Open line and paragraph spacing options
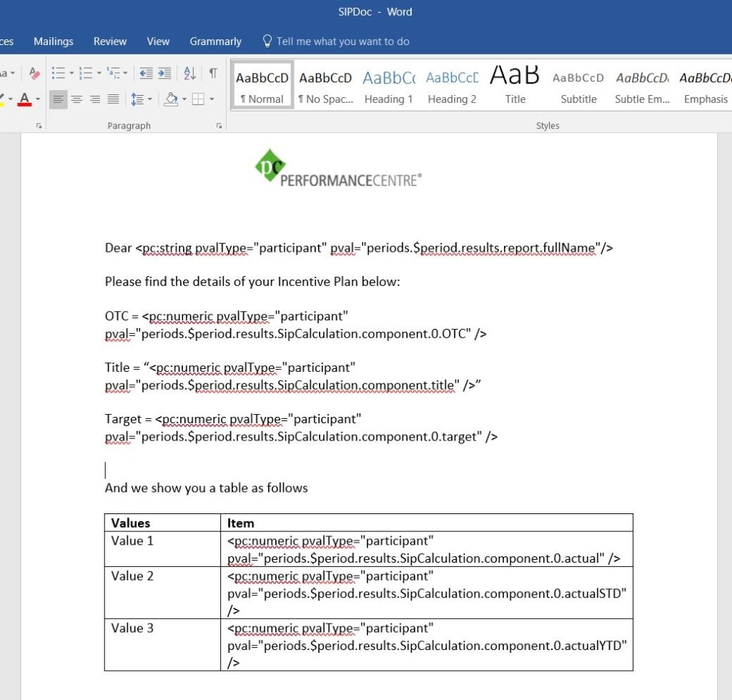 137,99
